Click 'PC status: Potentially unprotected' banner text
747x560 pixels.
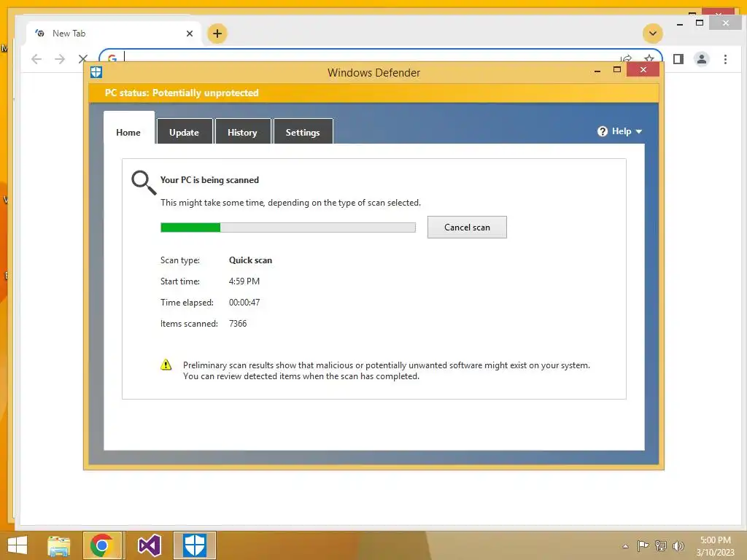[x=182, y=93]
